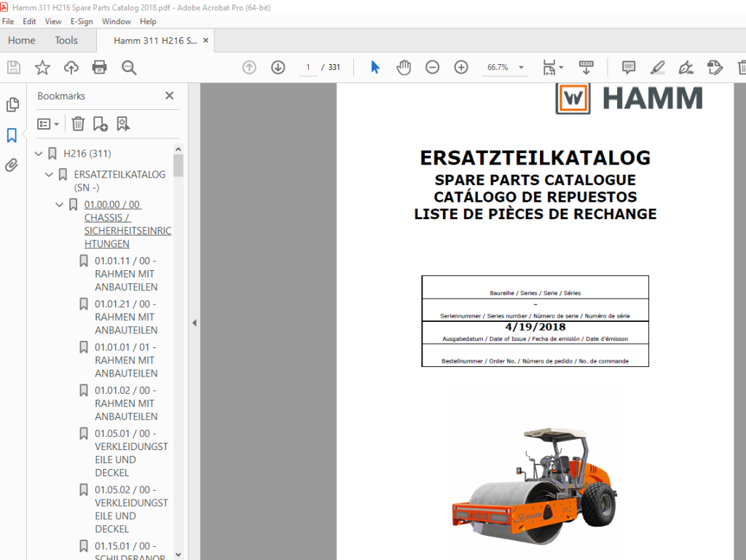746x560 pixels.
Task: Click bookmarks scrollbar up arrow
Action: (178, 149)
